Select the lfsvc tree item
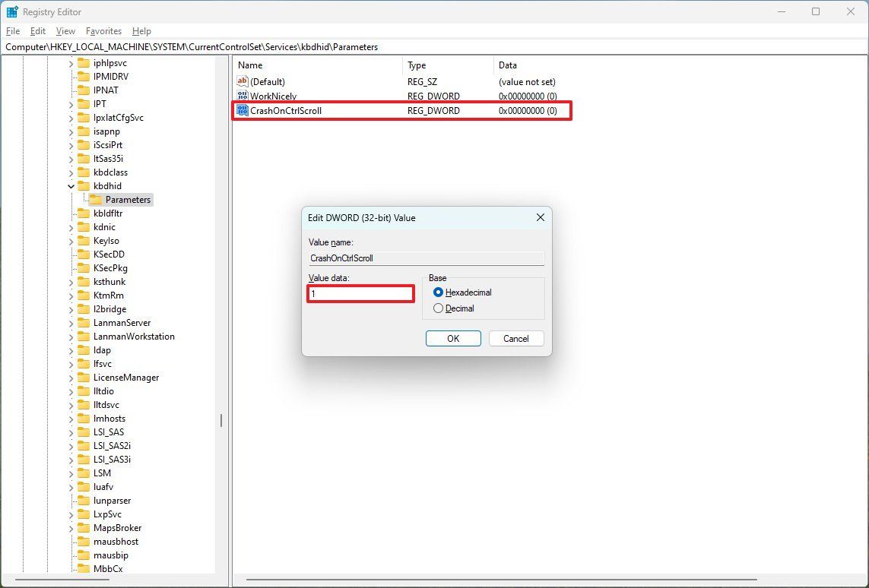 click(103, 364)
